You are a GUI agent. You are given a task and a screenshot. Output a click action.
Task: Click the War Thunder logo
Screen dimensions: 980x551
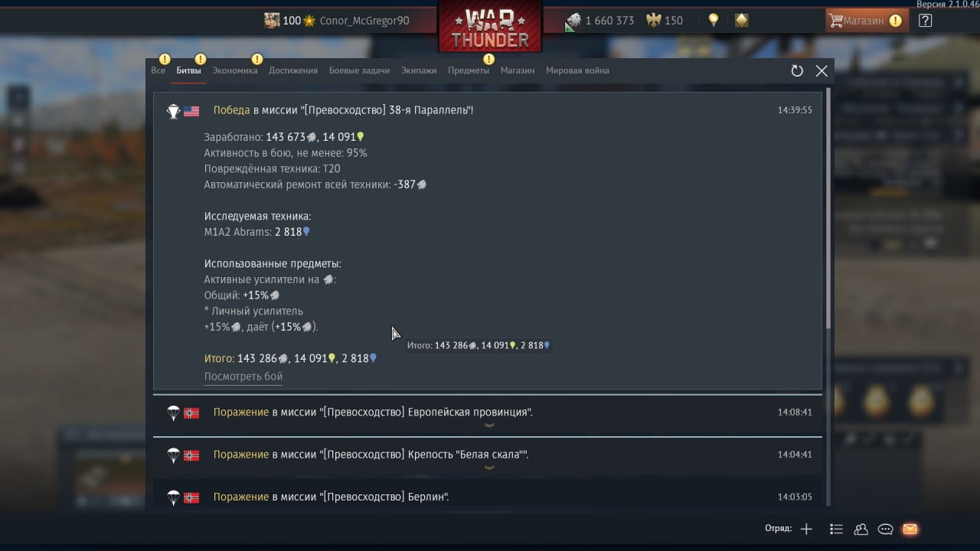click(x=490, y=27)
